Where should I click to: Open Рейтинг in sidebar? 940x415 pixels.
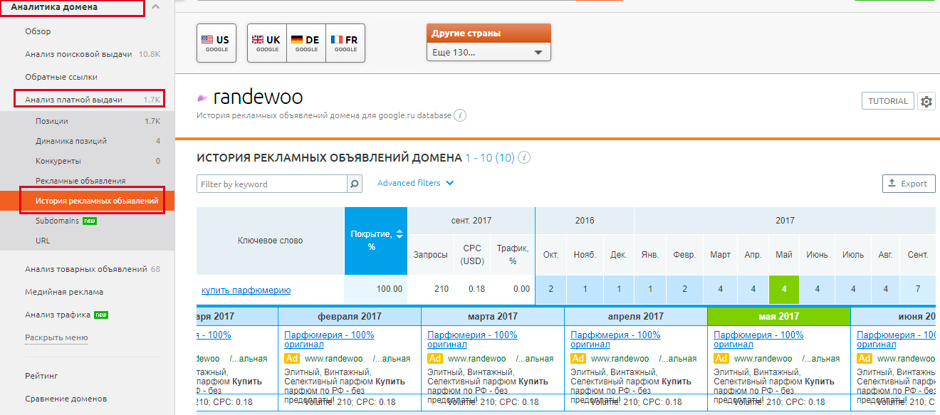[41, 376]
